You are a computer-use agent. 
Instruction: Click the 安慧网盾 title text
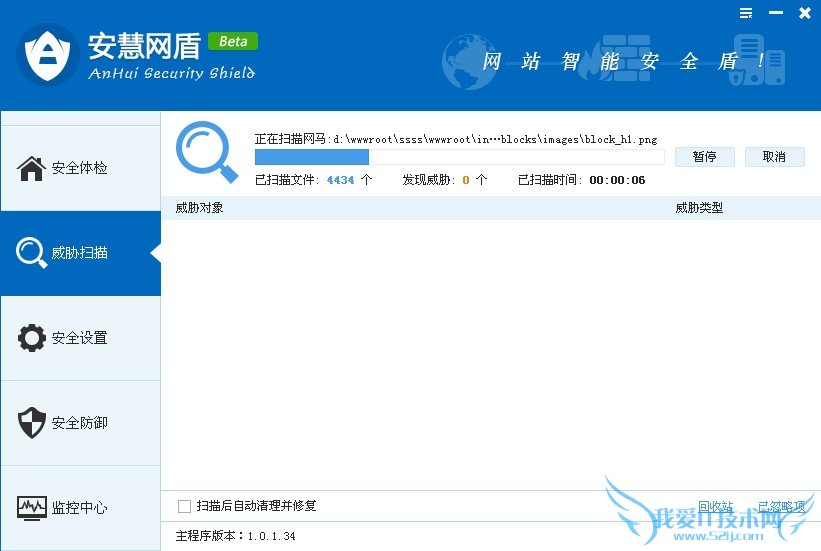tap(145, 46)
